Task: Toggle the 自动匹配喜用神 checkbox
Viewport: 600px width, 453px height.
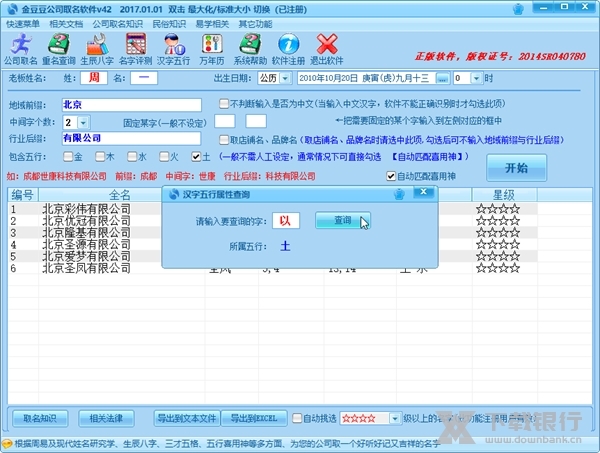Action: (x=391, y=176)
